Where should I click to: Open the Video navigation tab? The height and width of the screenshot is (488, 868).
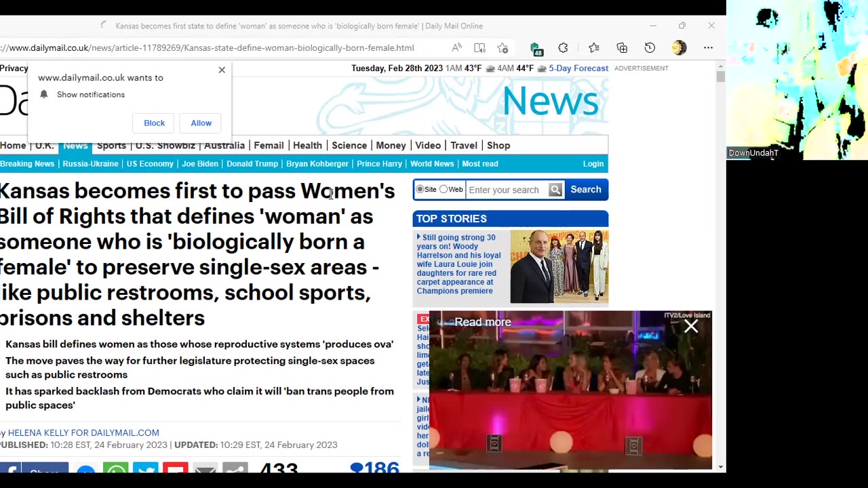click(x=428, y=145)
